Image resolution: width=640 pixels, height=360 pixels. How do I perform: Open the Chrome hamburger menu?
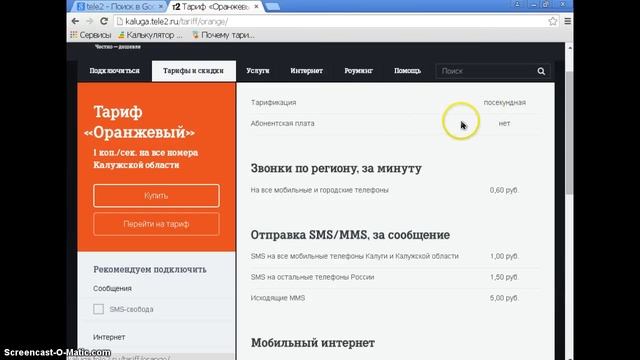coord(567,21)
